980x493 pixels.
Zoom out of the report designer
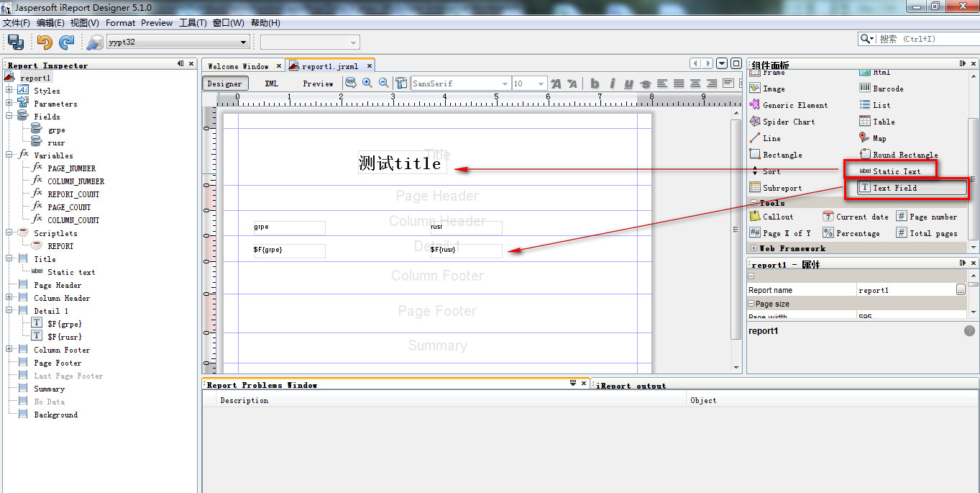point(384,83)
